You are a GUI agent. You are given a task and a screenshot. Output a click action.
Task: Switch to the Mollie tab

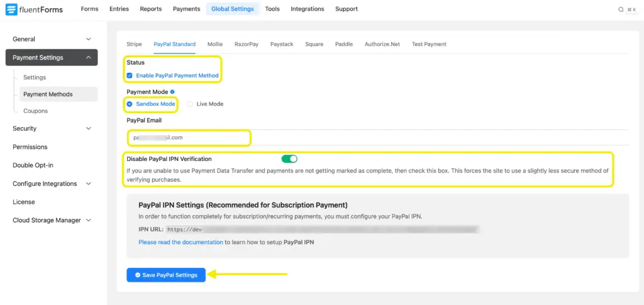(215, 44)
